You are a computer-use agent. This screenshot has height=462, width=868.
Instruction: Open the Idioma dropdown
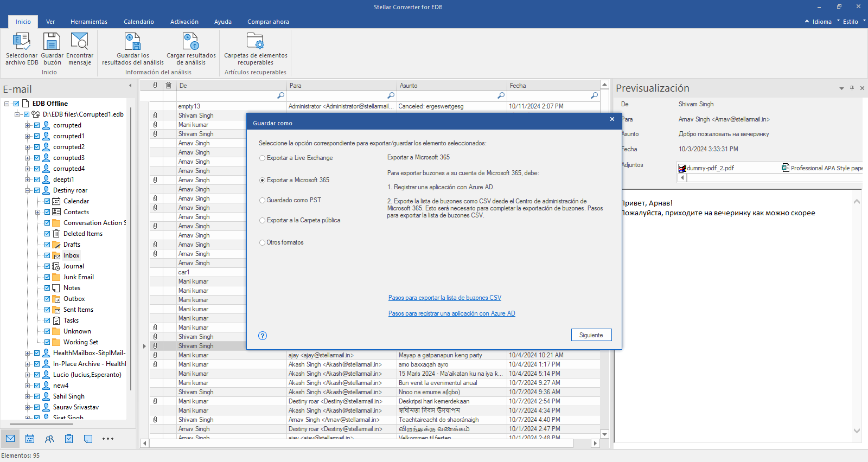pos(821,22)
